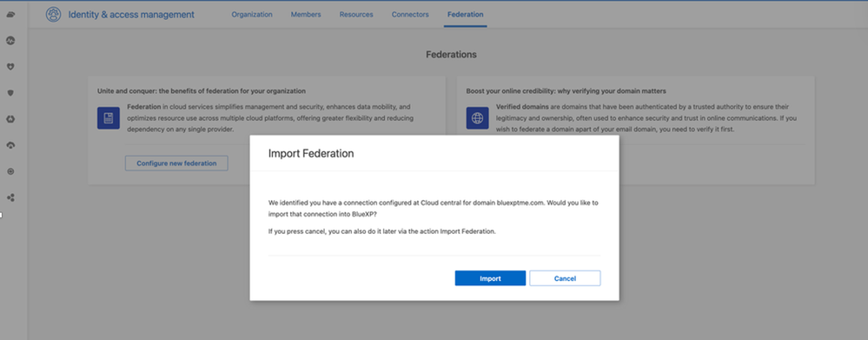Select the mobility triangle sidebar icon

(x=10, y=119)
